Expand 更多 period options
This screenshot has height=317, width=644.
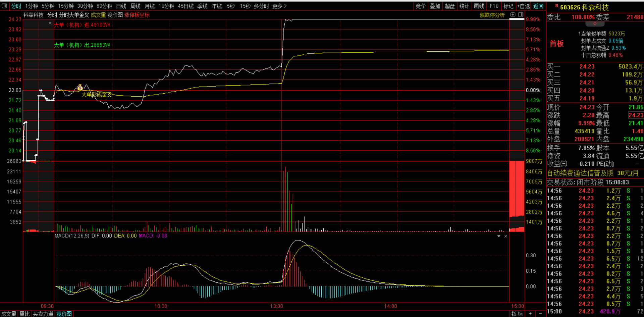(279, 6)
